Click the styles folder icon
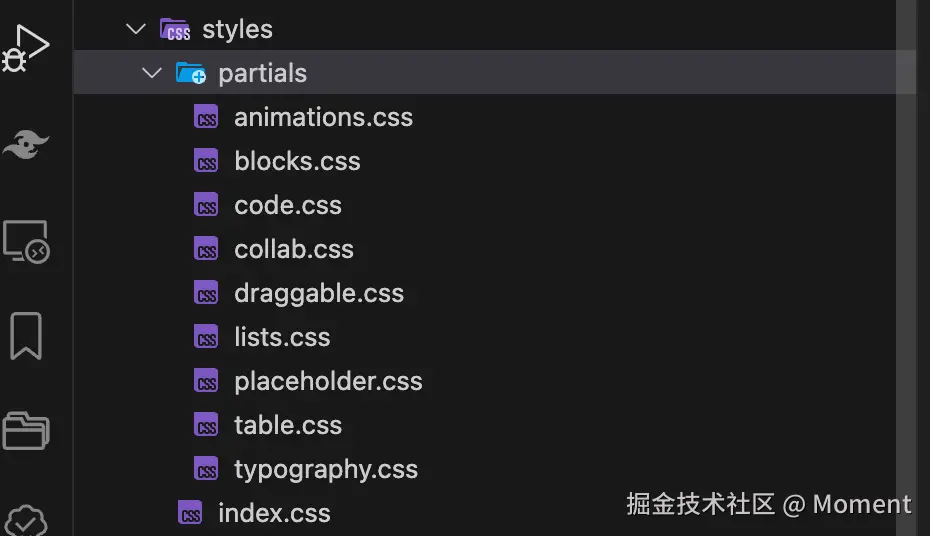Viewport: 930px width, 536px height. pyautogui.click(x=175, y=29)
